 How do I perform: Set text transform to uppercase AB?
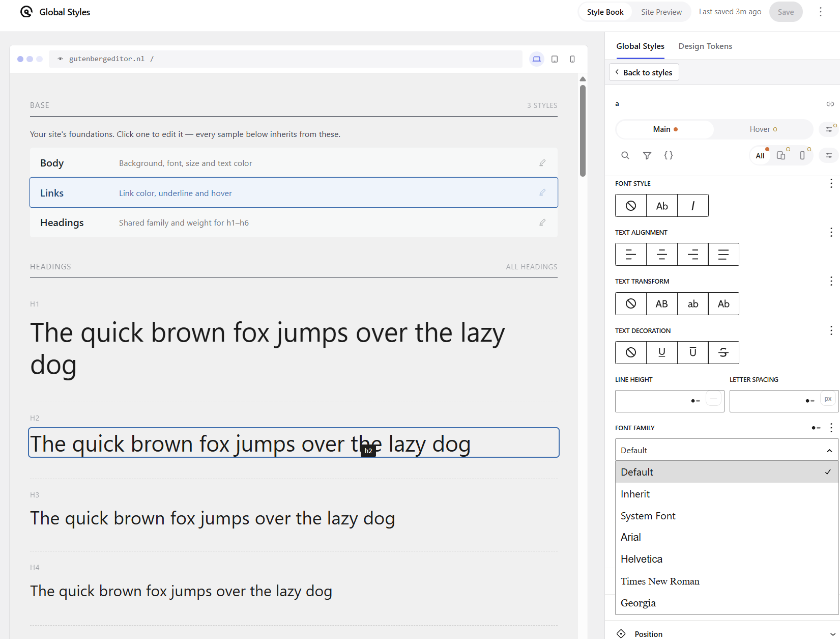point(662,304)
